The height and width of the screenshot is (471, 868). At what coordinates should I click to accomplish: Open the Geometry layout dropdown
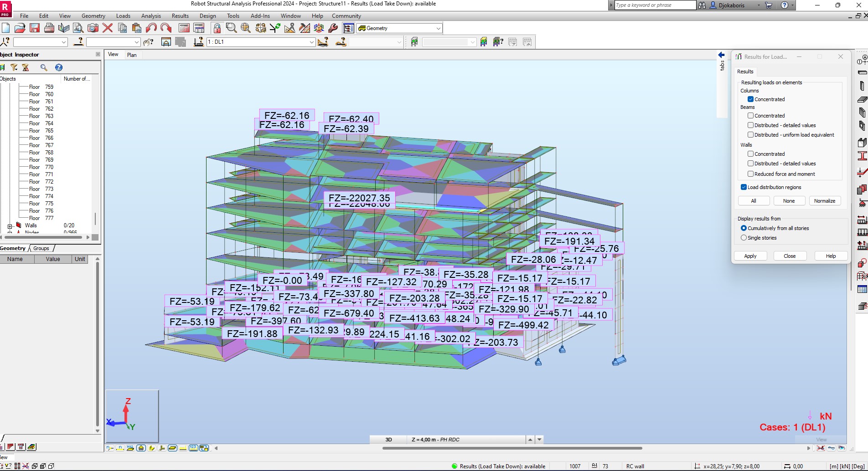tap(437, 28)
